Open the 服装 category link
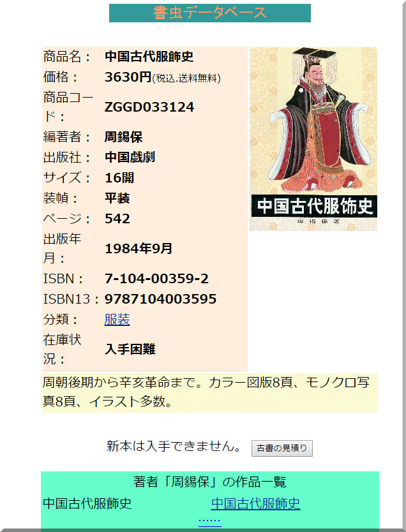Image resolution: width=406 pixels, height=532 pixels. [x=117, y=320]
